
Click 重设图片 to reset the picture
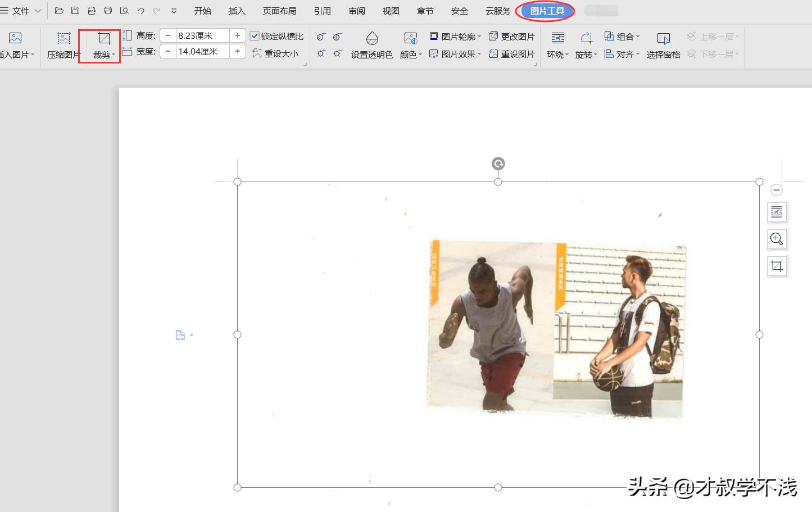(x=512, y=54)
